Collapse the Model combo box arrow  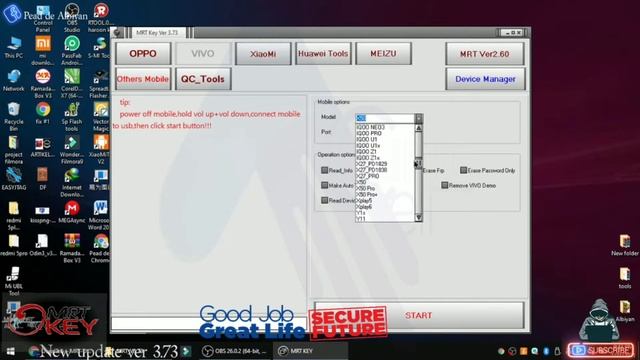coord(418,118)
